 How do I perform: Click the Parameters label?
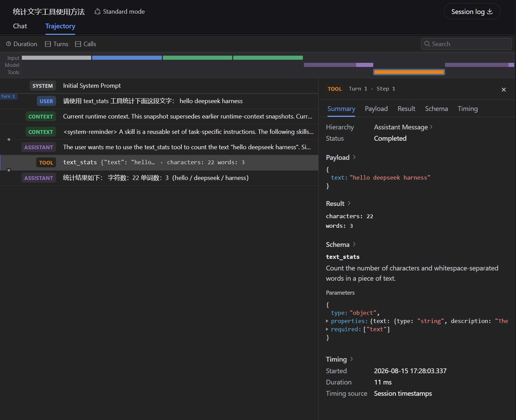pos(340,293)
